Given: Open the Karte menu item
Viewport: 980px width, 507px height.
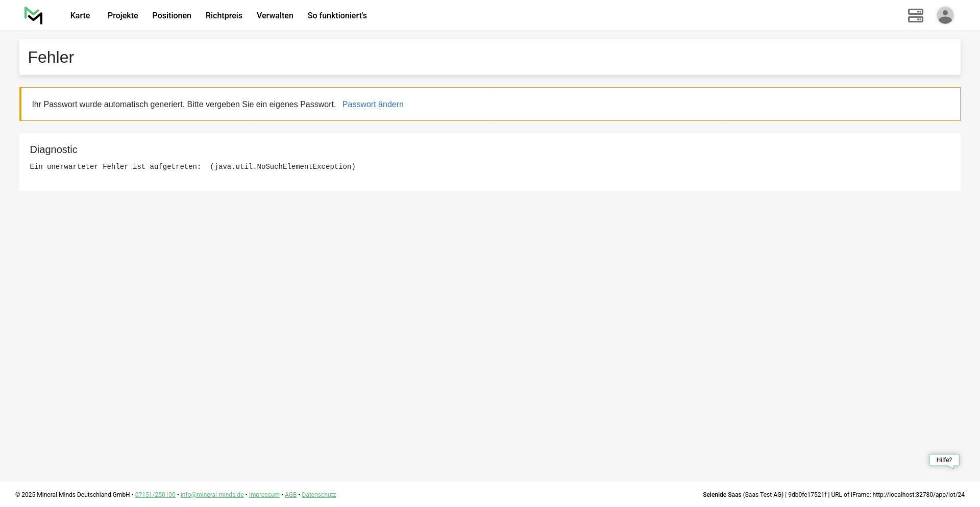Looking at the screenshot, I should [80, 16].
